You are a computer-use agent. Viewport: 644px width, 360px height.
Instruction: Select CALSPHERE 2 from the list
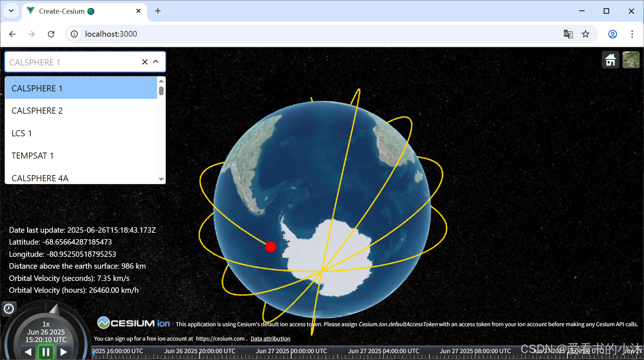[x=81, y=111]
